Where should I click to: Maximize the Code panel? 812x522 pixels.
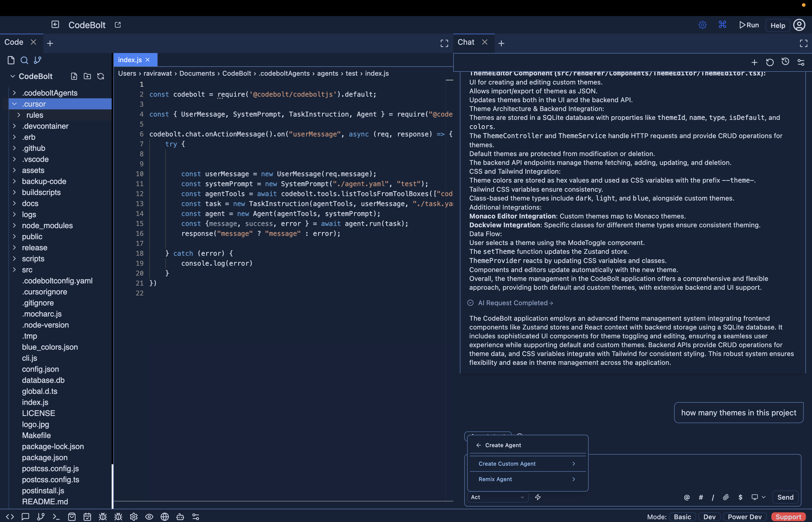pos(444,43)
